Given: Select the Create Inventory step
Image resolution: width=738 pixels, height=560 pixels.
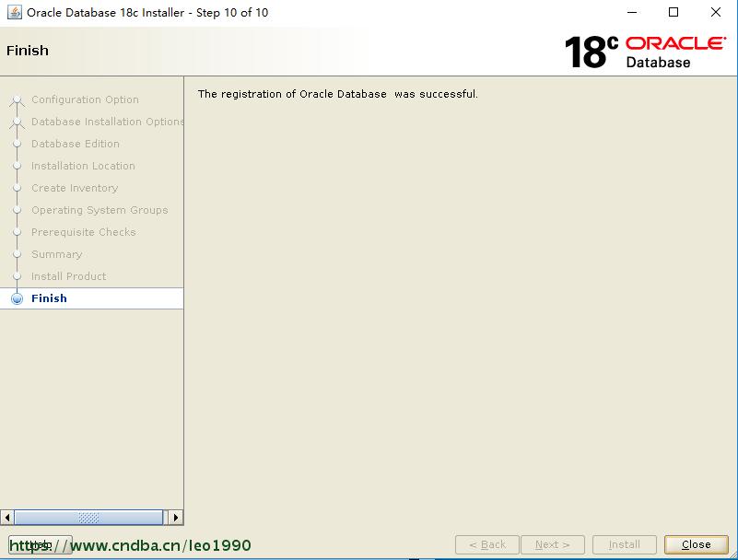Looking at the screenshot, I should [75, 188].
